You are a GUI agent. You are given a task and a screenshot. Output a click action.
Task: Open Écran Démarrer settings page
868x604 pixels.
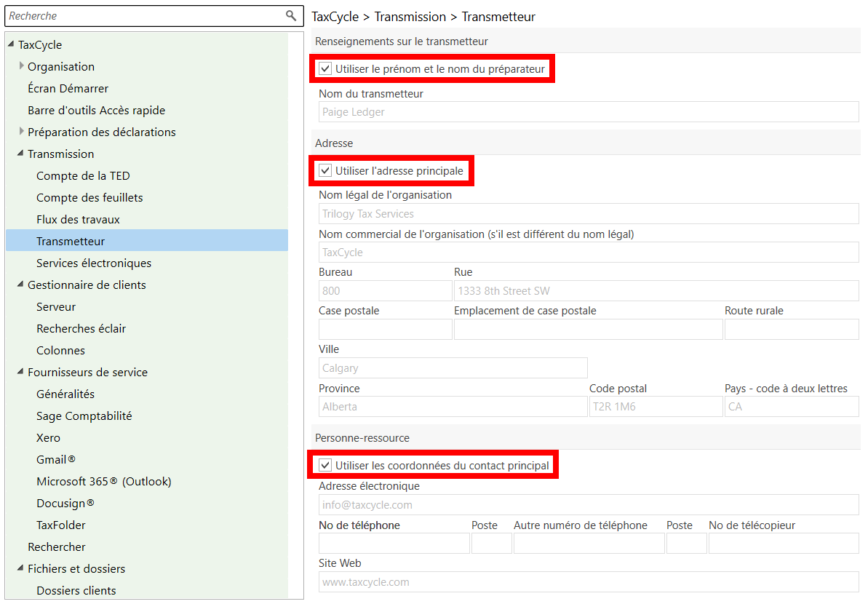tap(68, 89)
